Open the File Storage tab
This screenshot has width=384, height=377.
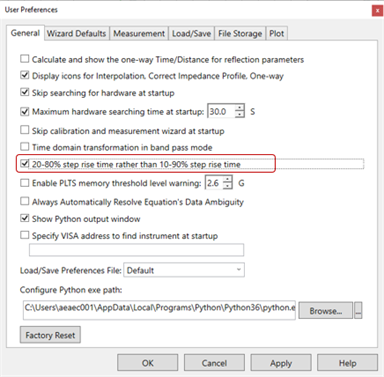(240, 34)
